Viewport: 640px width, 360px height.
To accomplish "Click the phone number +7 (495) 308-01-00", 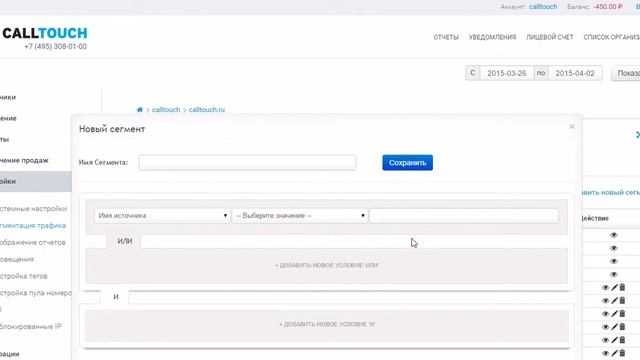I will point(56,47).
